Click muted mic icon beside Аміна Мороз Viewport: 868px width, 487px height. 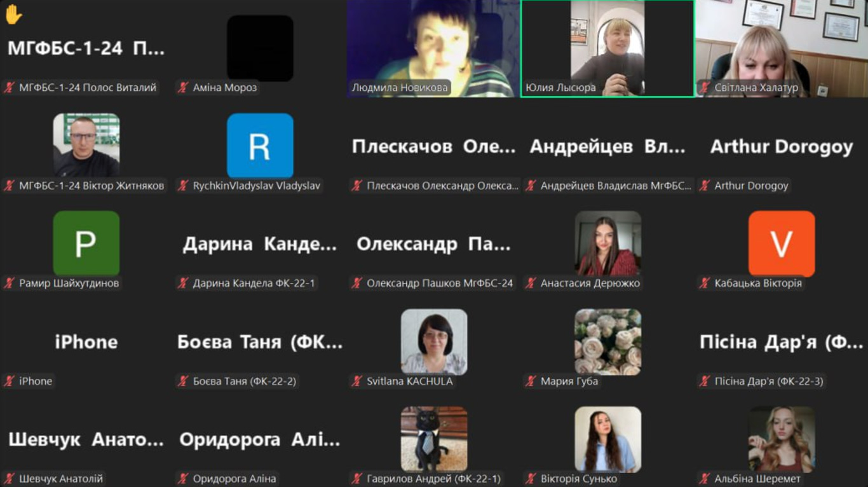point(183,88)
